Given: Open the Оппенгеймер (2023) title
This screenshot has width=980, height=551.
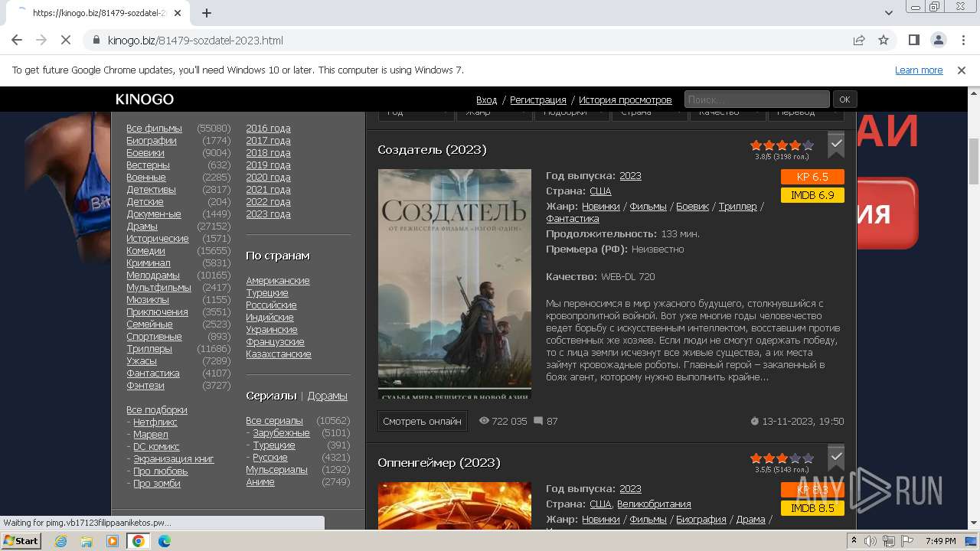Looking at the screenshot, I should pos(439,463).
